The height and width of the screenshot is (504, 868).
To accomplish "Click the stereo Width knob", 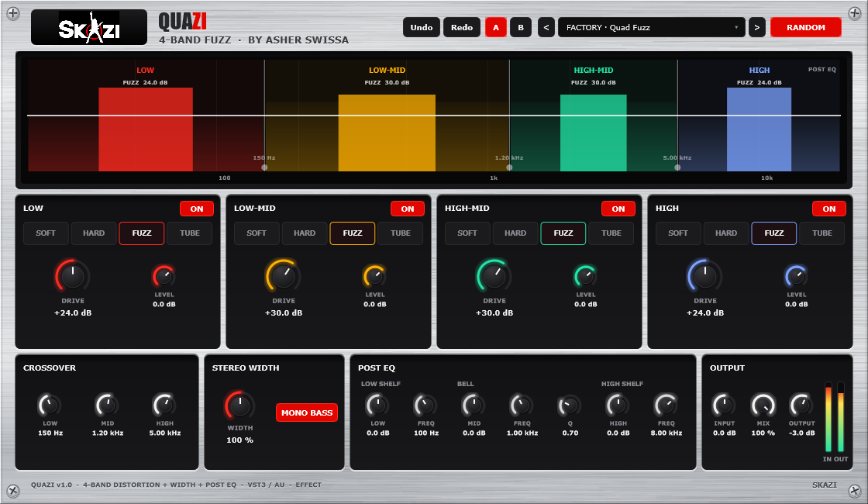I will pyautogui.click(x=239, y=406).
